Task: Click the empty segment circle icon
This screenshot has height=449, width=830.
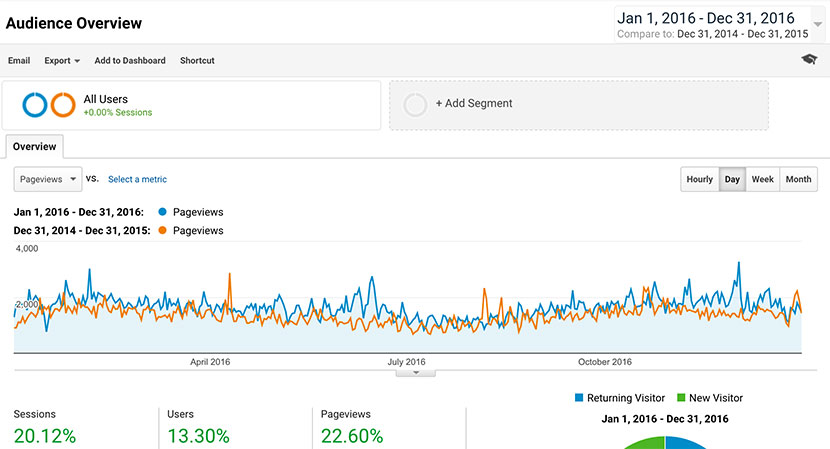Action: point(415,105)
